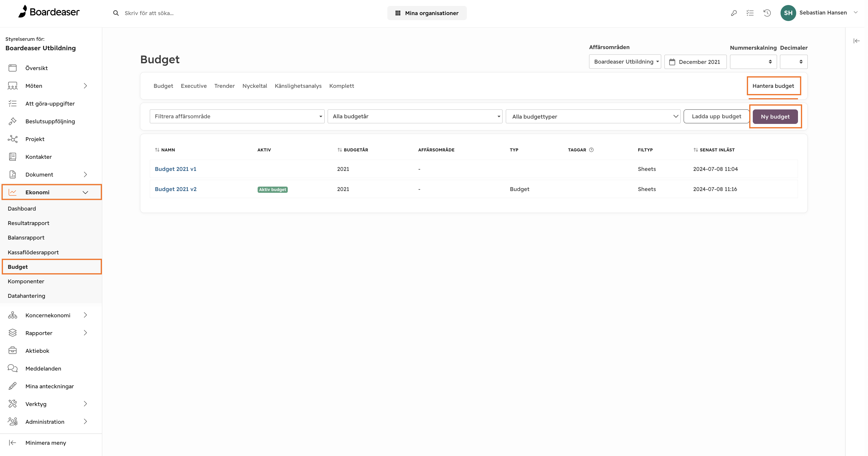868x456 pixels.
Task: Click the Att göra-uppgifter list icon
Action: 12,104
